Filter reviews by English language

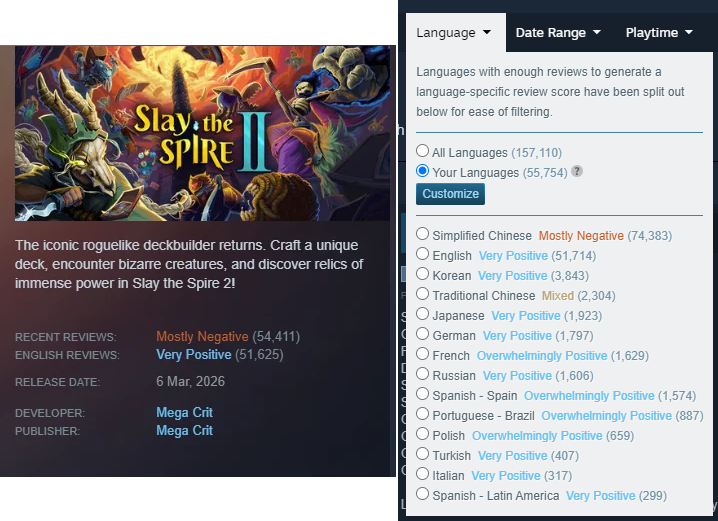coord(422,254)
